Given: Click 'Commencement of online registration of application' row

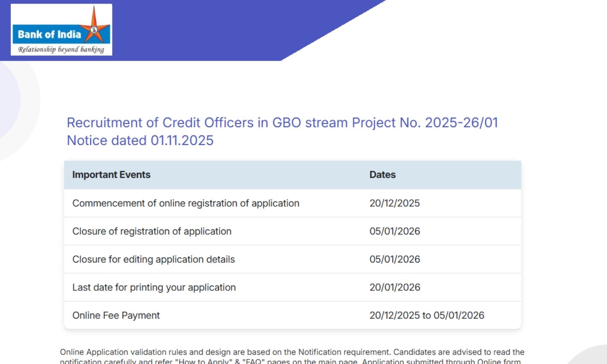Looking at the screenshot, I should tap(186, 203).
